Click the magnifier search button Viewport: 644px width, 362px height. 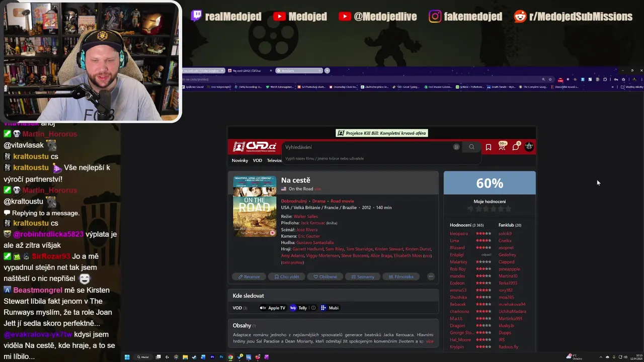471,147
